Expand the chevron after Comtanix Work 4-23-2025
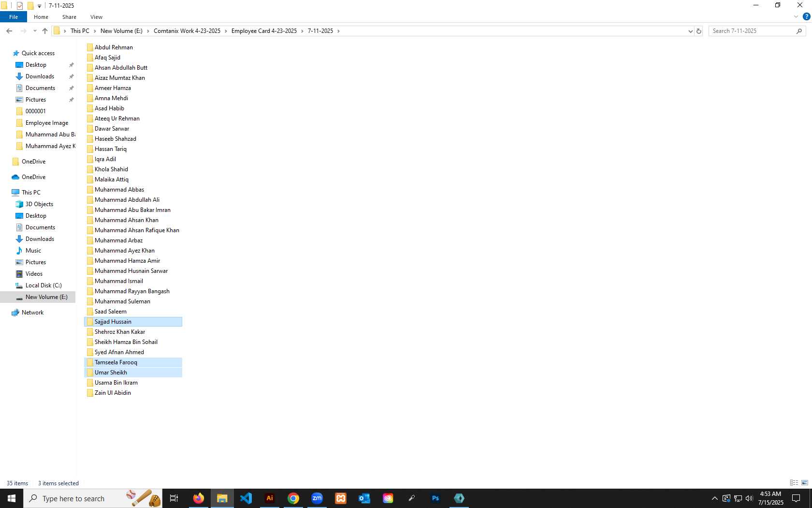This screenshot has width=812, height=508. coord(226,31)
